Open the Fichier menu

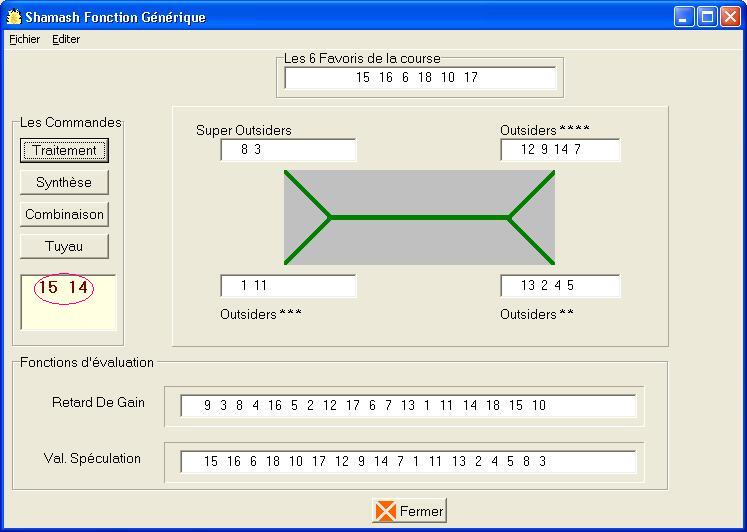(25, 40)
